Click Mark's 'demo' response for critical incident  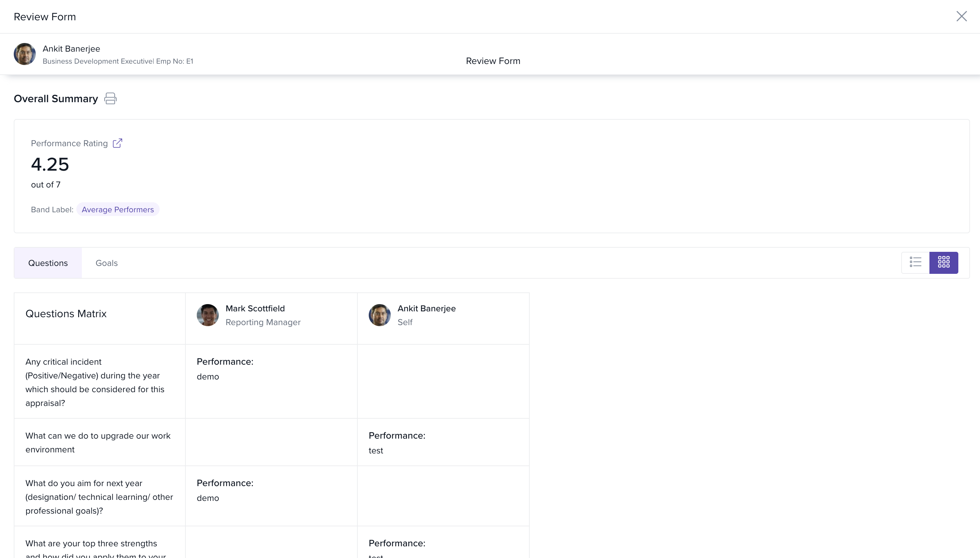[x=208, y=377]
